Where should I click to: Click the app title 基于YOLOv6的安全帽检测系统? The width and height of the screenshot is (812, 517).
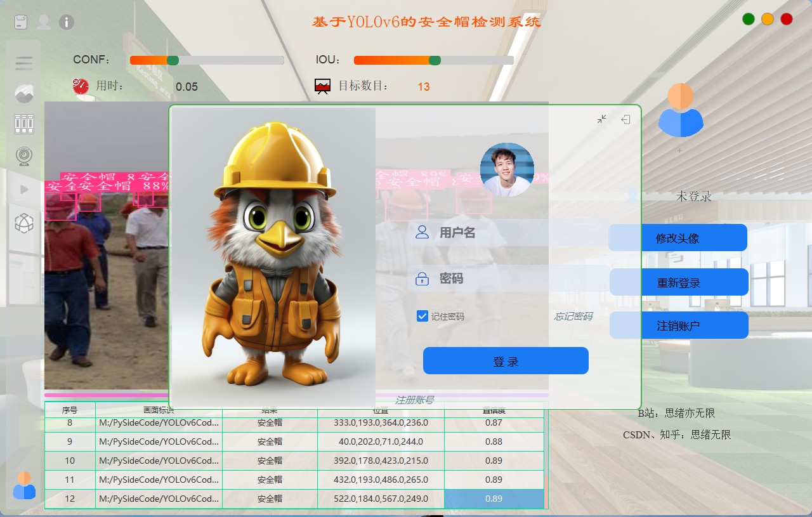(x=426, y=22)
